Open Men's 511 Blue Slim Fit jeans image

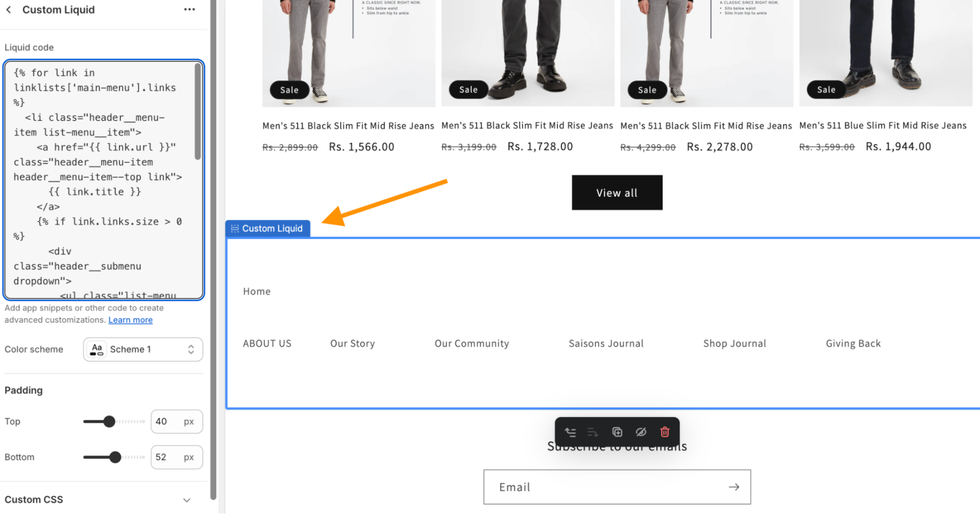pos(885,53)
